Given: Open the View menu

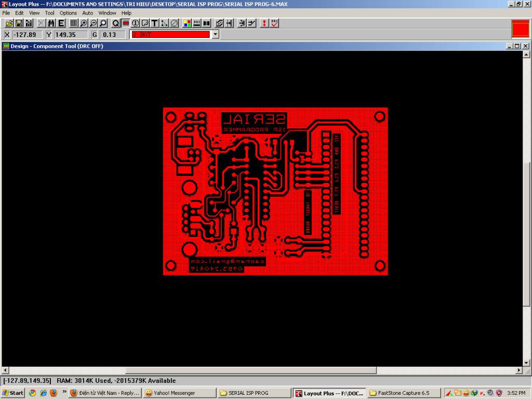Looking at the screenshot, I should (34, 13).
